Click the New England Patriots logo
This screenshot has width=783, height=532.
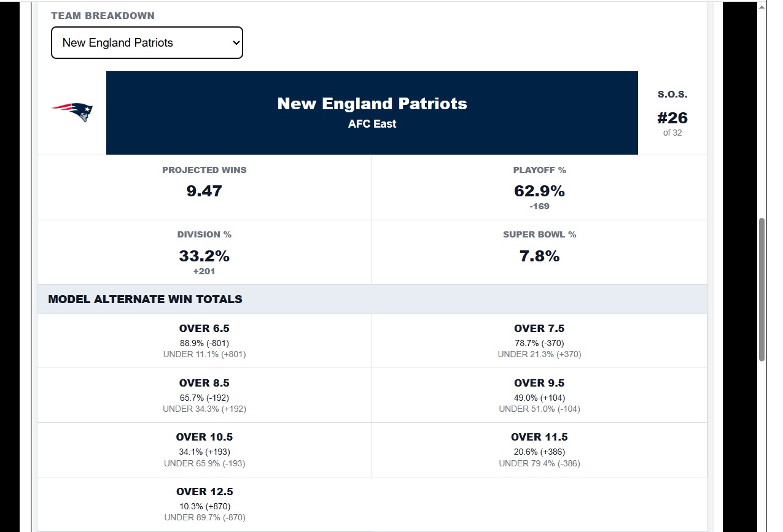tap(72, 112)
